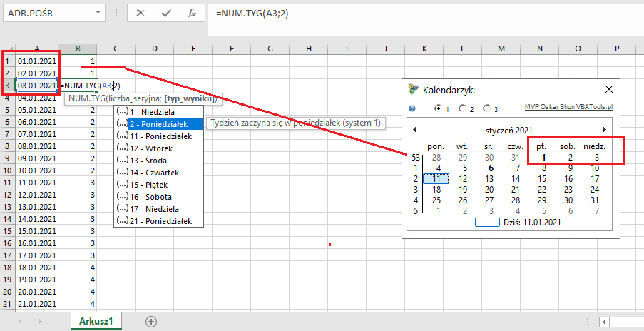This screenshot has height=331, width=644.
Task: Select column B header
Action: pos(78,49)
